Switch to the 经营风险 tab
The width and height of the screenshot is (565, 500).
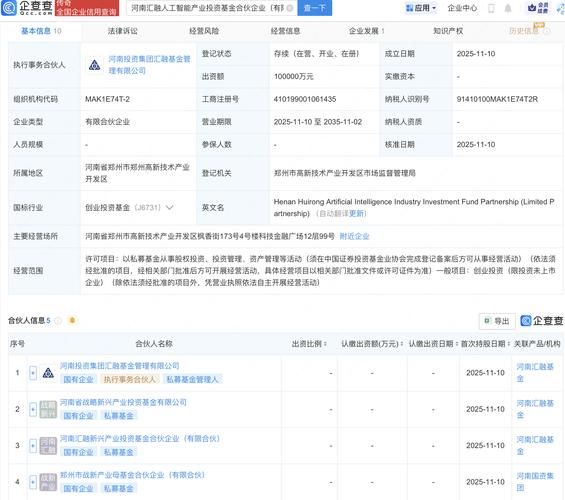204,31
